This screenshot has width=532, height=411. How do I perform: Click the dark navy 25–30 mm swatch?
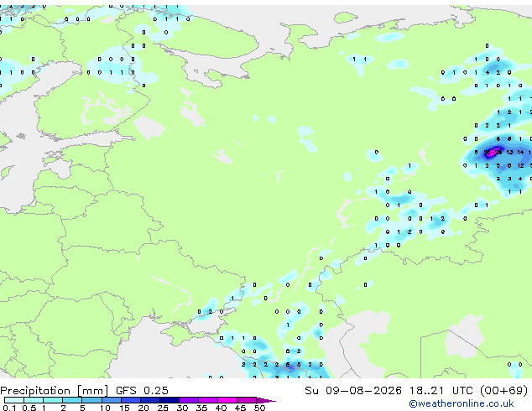(169, 400)
